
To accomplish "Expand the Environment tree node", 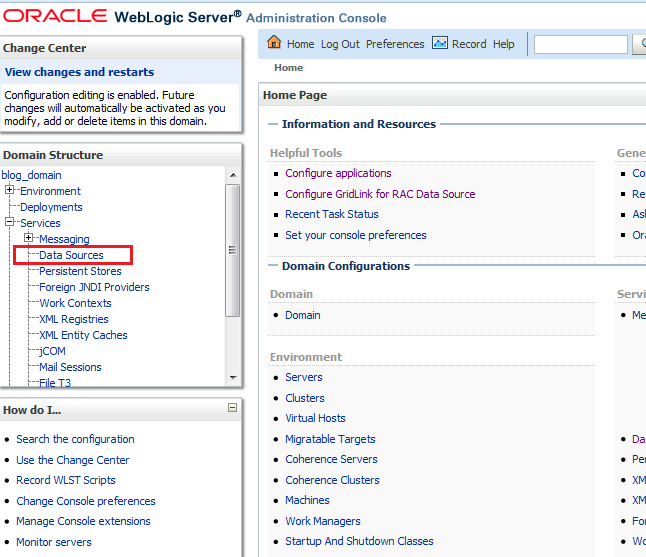I will click(x=9, y=190).
